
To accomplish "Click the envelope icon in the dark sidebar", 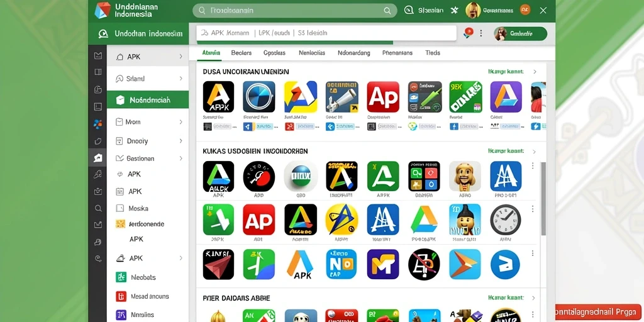I will 97,55.
